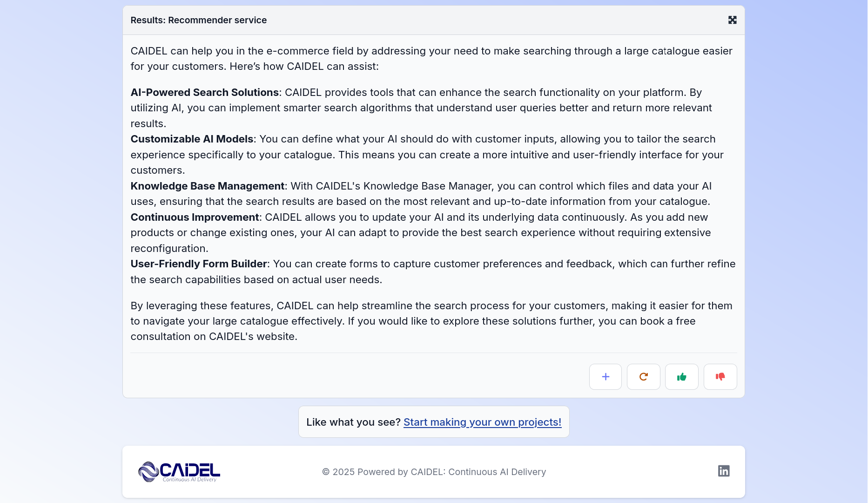Image resolution: width=868 pixels, height=503 pixels.
Task: Open the LinkedIn icon in the footer
Action: click(x=723, y=471)
